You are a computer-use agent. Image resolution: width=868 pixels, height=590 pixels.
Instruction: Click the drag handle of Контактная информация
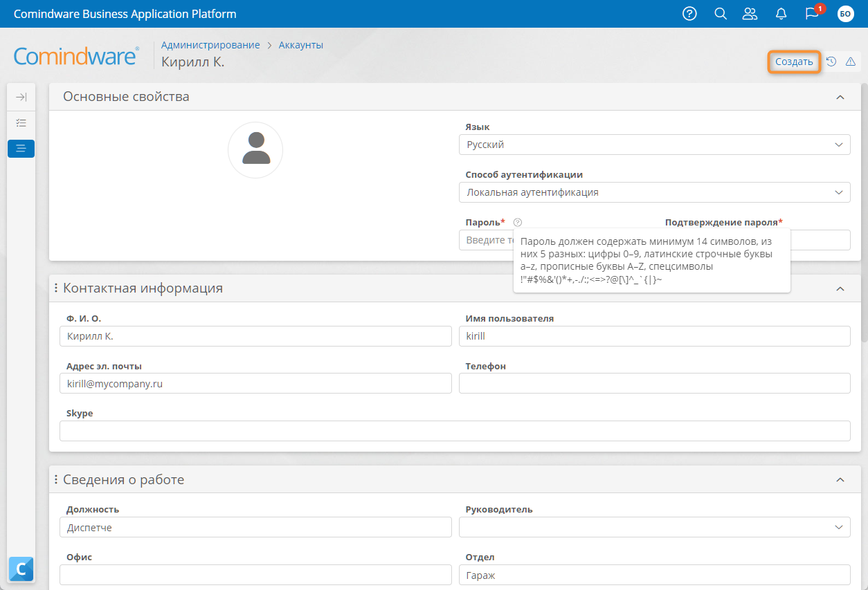(x=56, y=288)
